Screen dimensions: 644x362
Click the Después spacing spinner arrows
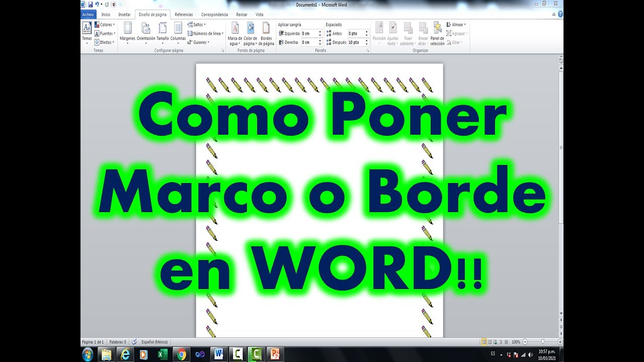[367, 43]
